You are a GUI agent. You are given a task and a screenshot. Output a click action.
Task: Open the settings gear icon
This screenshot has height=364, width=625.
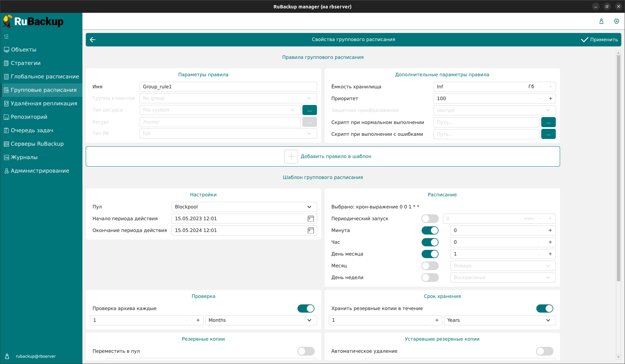click(x=616, y=21)
